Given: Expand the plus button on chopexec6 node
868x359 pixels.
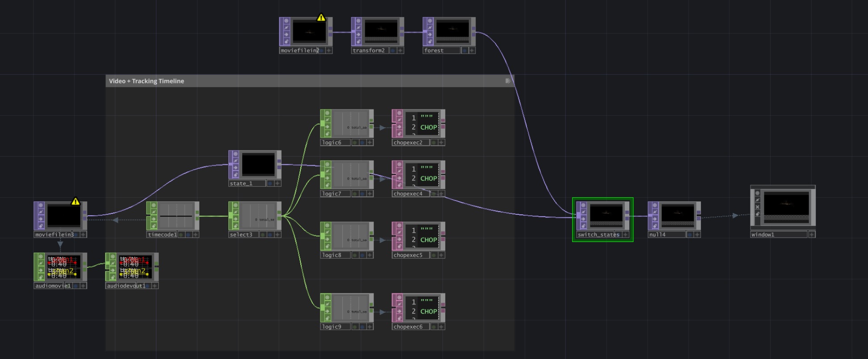Looking at the screenshot, I should point(441,327).
